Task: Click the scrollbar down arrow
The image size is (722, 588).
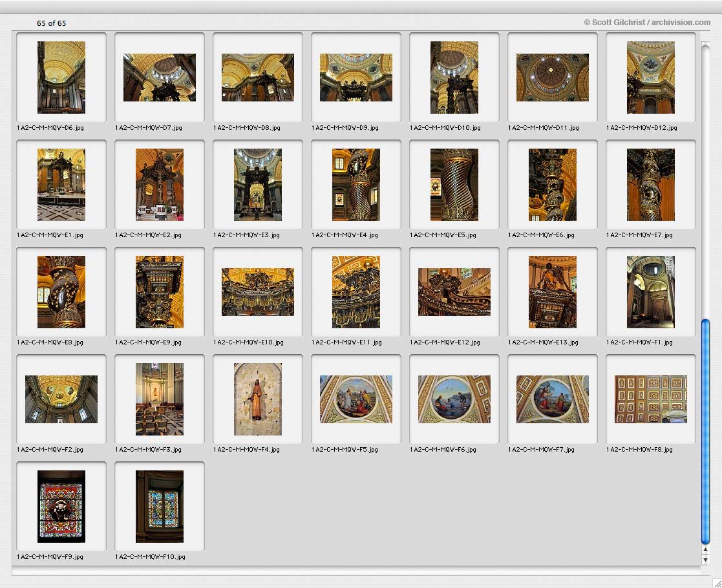Action: tap(705, 560)
